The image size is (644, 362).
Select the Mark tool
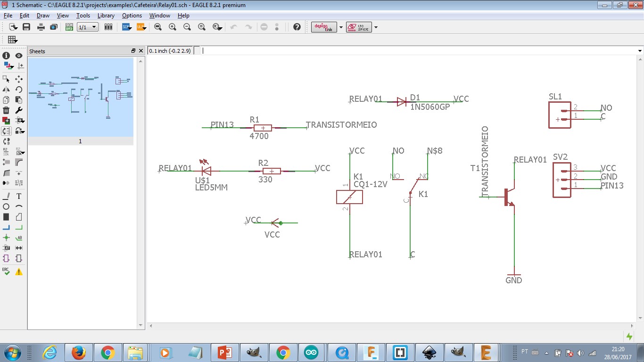coord(21,66)
